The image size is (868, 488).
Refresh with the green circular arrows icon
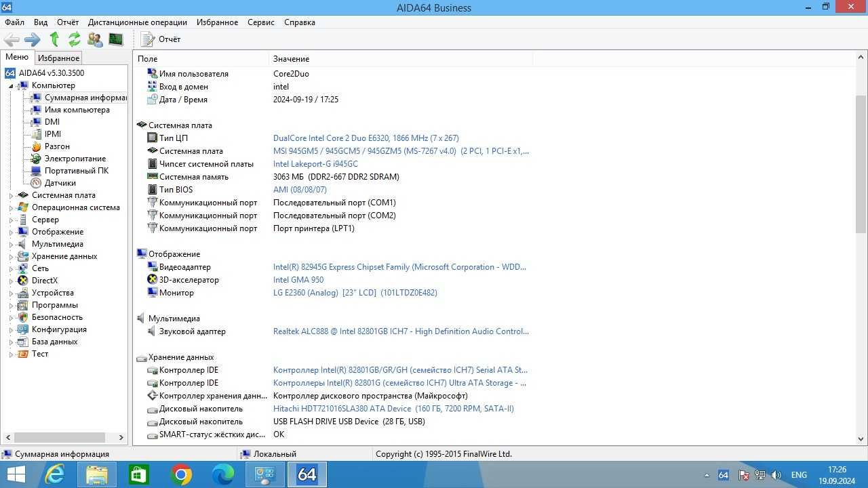(x=74, y=39)
